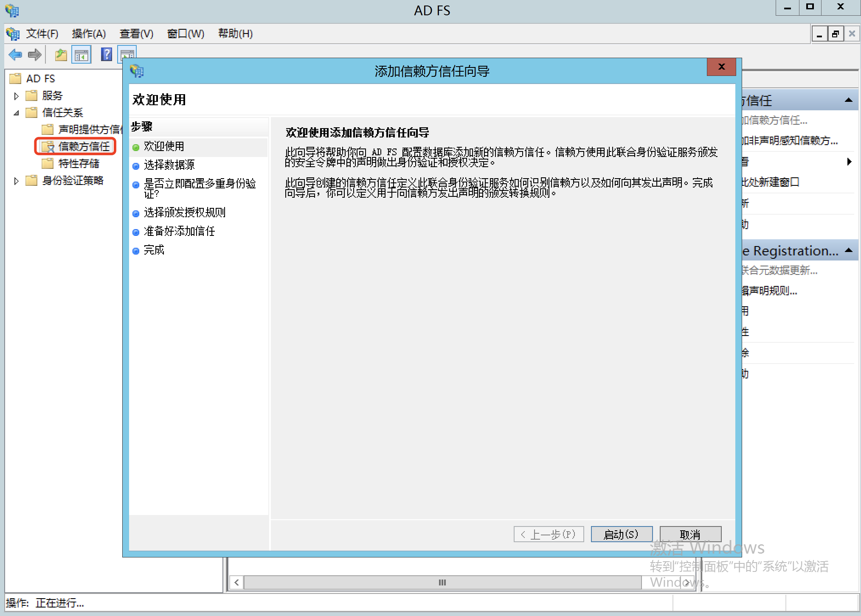
Task: Open the 查看 submenu arrow in actions pane
Action: 849,162
